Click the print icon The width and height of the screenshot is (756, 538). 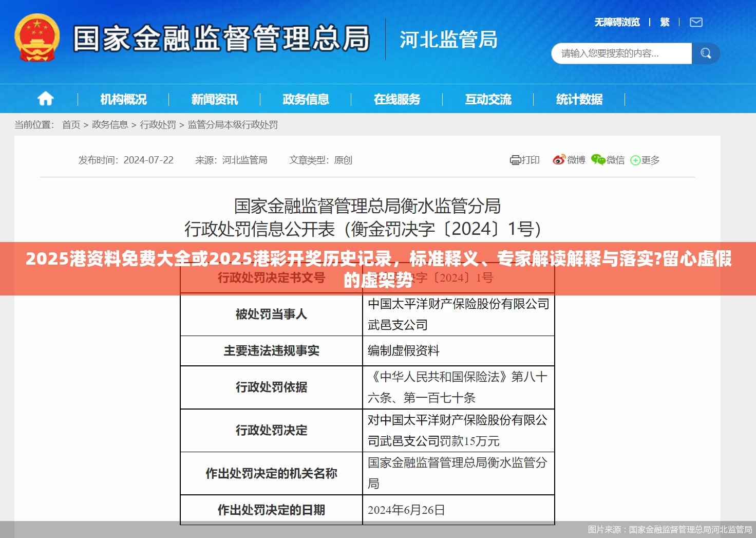[515, 160]
